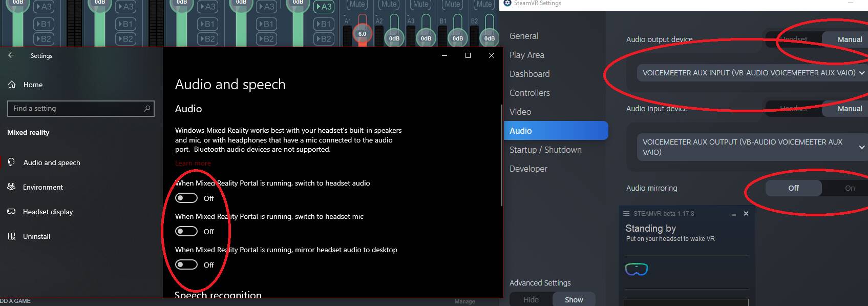
Task: Enable B1 routing below the highlighted A3
Action: point(324,24)
